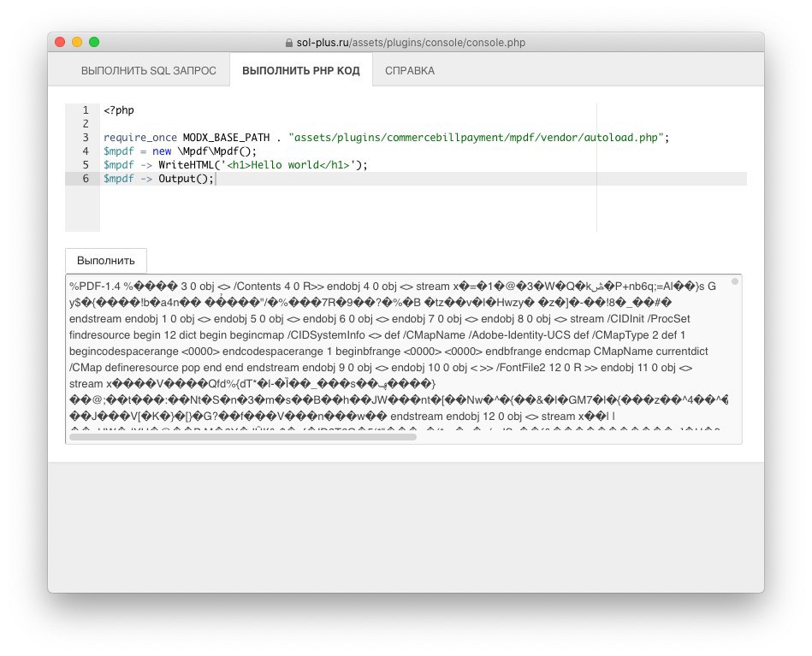Click line number 2 in gutter

click(x=86, y=124)
